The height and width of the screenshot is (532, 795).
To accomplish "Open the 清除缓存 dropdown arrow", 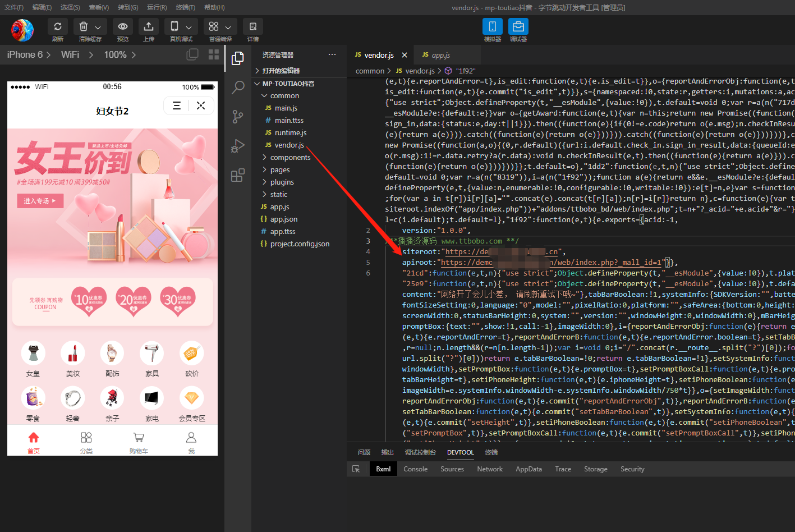I will (98, 27).
